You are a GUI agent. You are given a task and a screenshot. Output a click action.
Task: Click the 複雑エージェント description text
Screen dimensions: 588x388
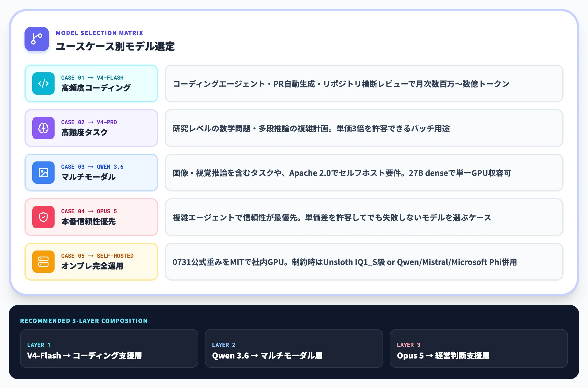click(332, 217)
